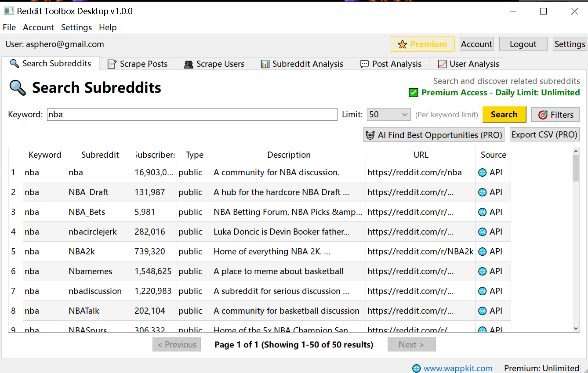
Task: Switch to the Scrape Posts tab
Action: 138,63
